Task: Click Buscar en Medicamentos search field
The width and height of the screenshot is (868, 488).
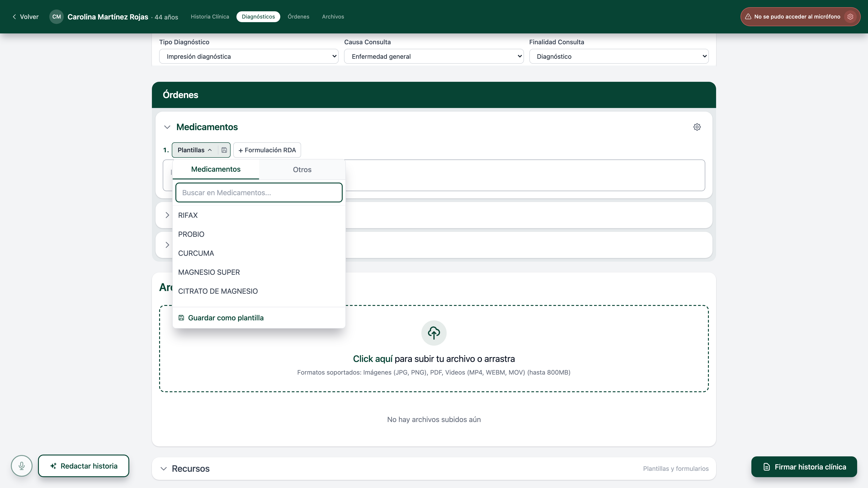Action: [x=259, y=193]
